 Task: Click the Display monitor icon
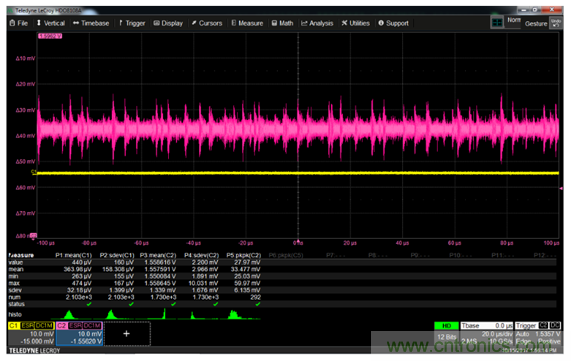coord(156,23)
